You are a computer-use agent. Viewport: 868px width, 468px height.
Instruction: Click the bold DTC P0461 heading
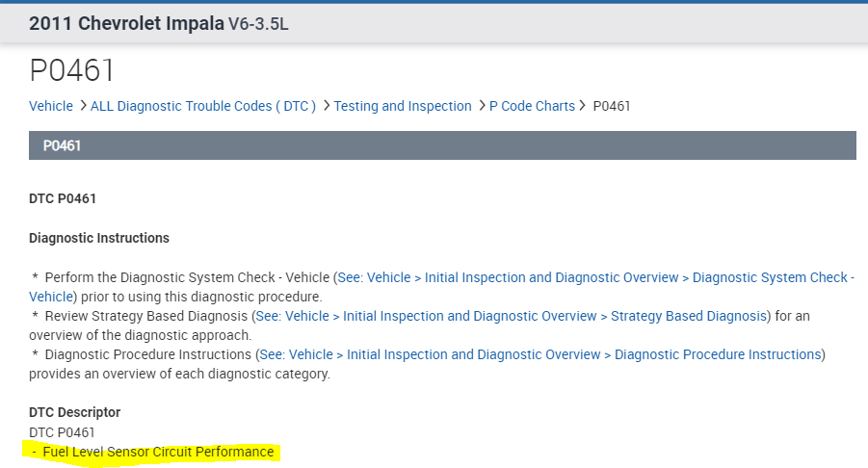tap(63, 199)
